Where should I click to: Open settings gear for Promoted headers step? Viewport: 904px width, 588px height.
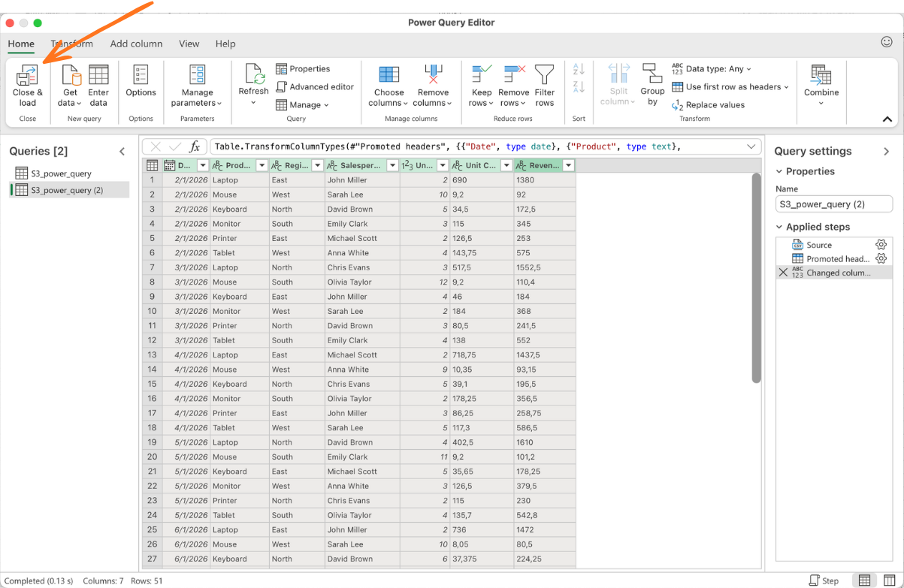point(881,258)
